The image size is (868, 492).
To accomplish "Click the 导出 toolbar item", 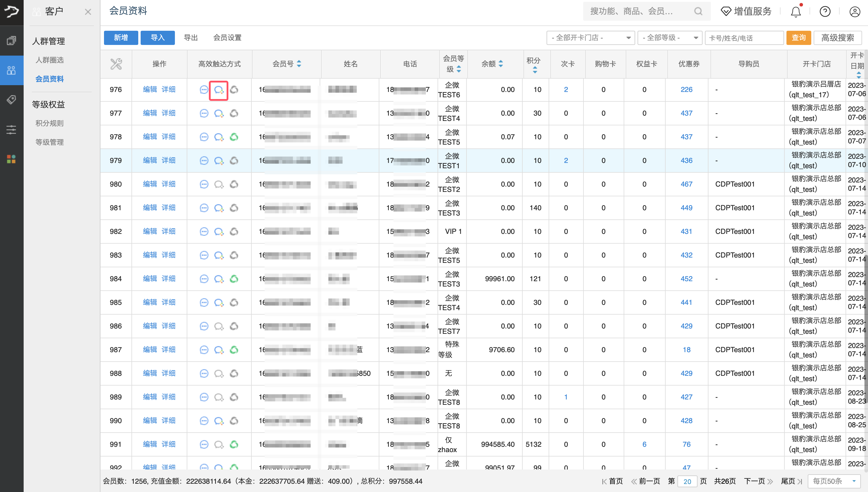I will 191,38.
